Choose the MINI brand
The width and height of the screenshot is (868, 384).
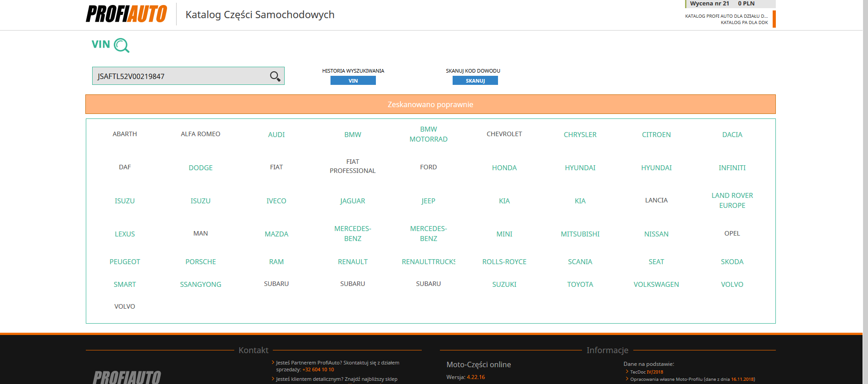point(504,234)
